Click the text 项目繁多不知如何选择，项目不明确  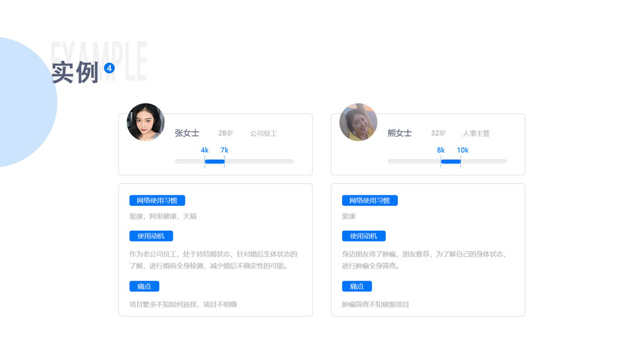pos(183,305)
